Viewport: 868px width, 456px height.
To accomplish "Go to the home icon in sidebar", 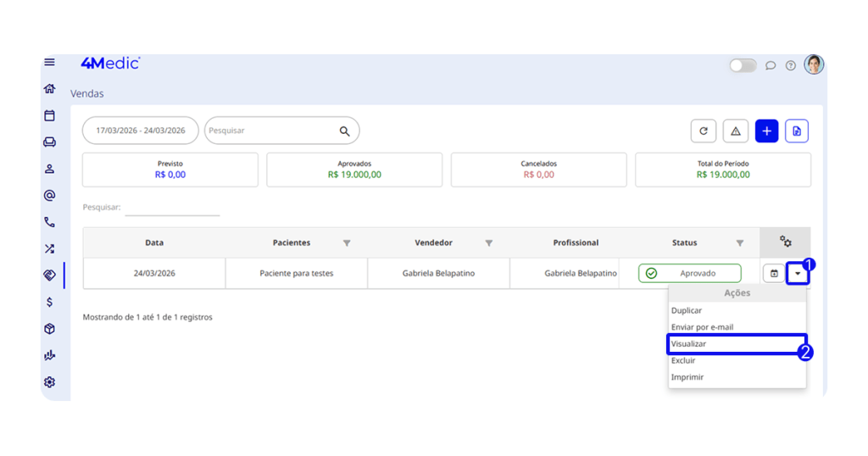I will pos(49,89).
